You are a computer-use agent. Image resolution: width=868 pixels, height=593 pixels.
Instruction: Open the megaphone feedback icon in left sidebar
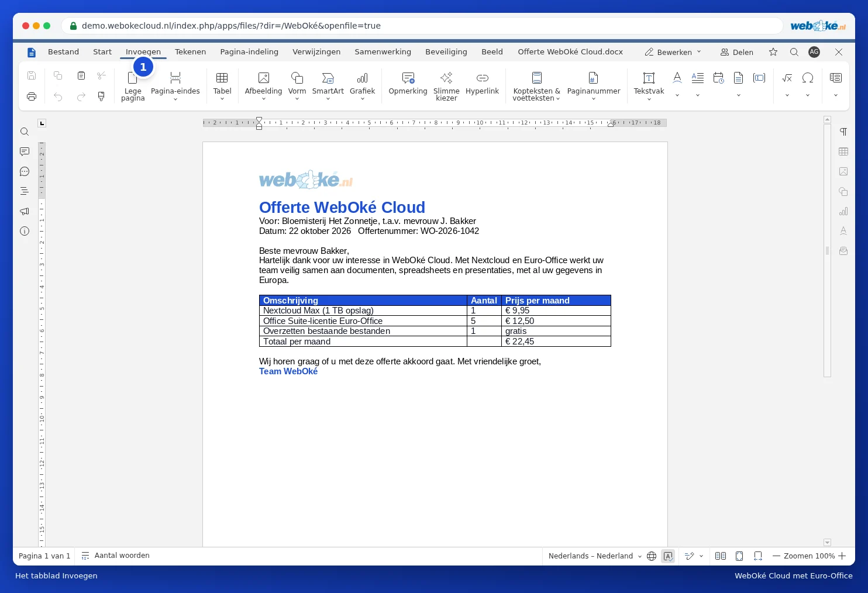(25, 211)
